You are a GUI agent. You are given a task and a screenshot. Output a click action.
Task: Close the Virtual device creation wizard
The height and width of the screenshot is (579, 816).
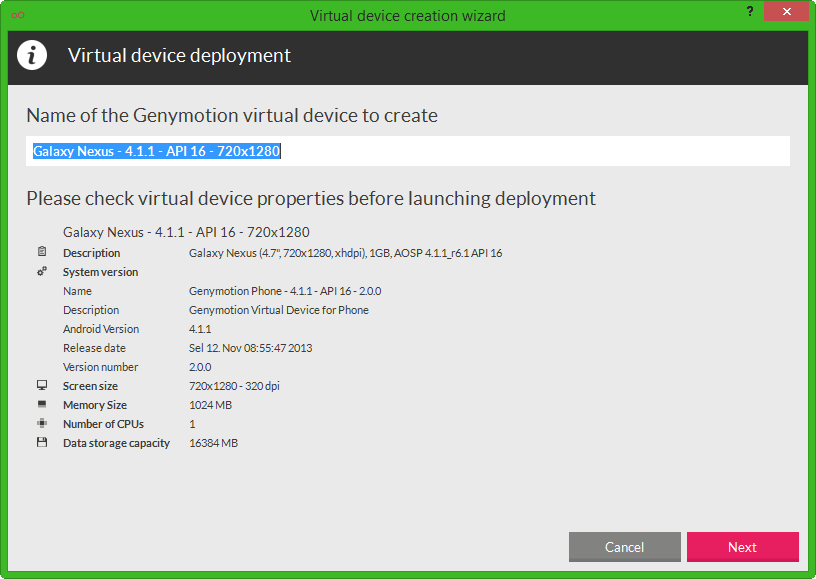click(x=786, y=11)
